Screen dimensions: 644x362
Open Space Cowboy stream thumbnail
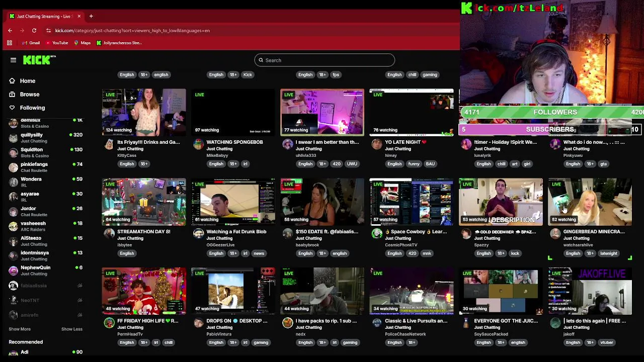(x=412, y=202)
